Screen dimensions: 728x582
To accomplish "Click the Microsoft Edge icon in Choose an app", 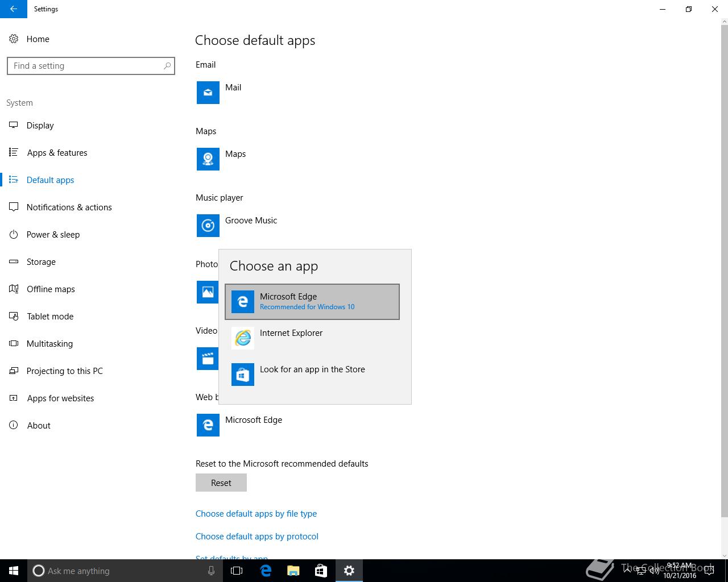I will point(243,302).
